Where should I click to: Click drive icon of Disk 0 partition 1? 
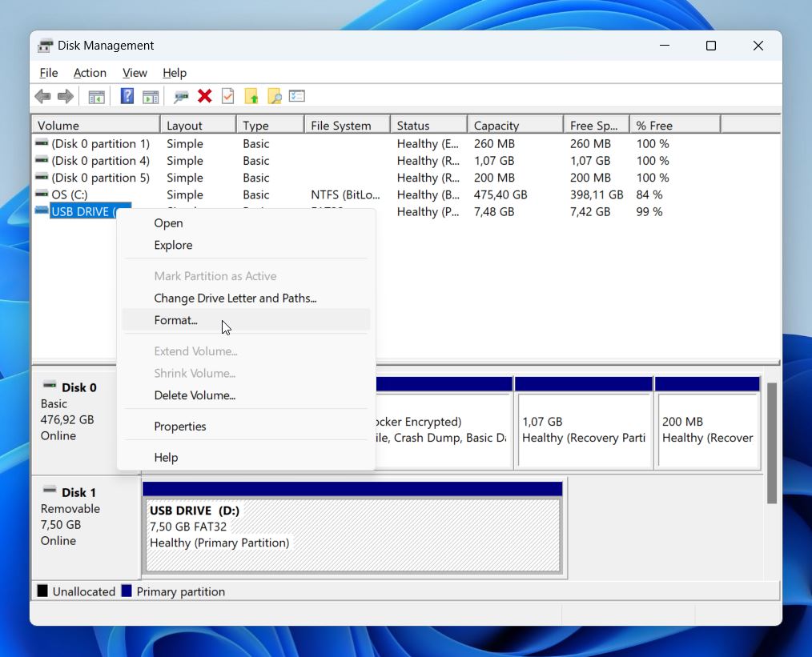tap(42, 142)
